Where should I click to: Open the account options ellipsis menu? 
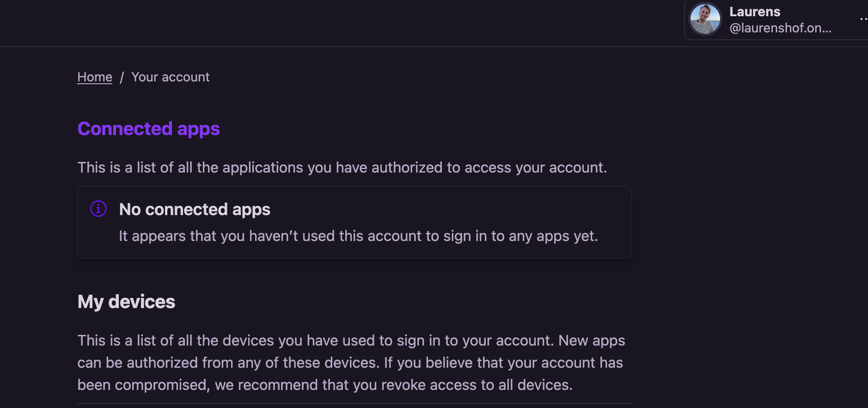click(863, 19)
